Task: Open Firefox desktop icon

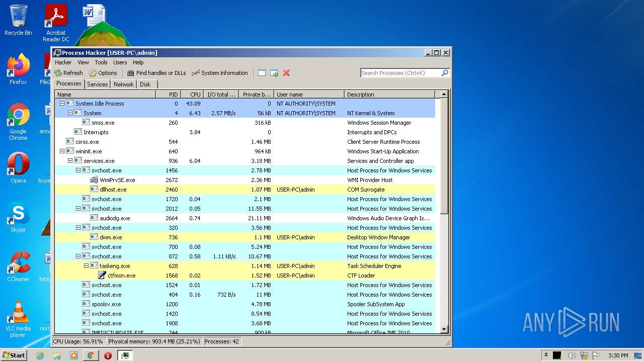Action: [18, 69]
